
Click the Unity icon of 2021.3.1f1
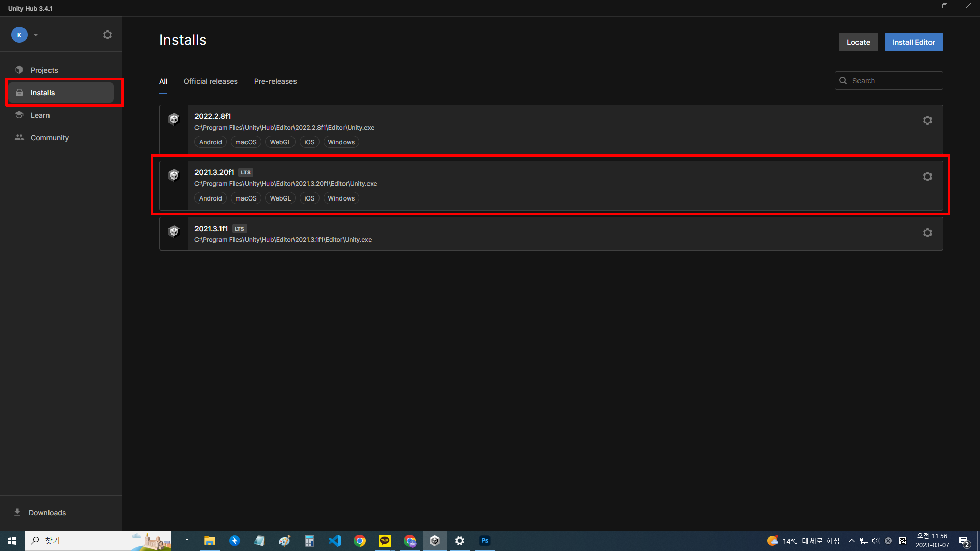[174, 231]
